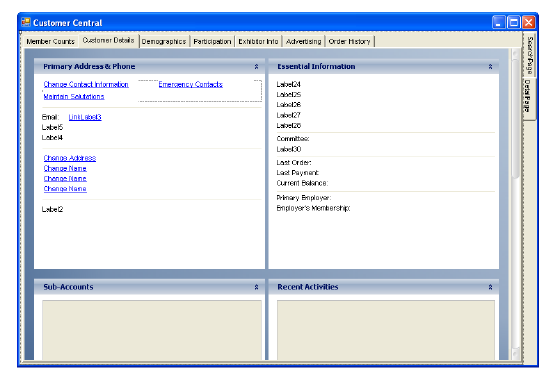Click inside the Recent Activities list box
The image size is (554, 381).
(x=386, y=330)
